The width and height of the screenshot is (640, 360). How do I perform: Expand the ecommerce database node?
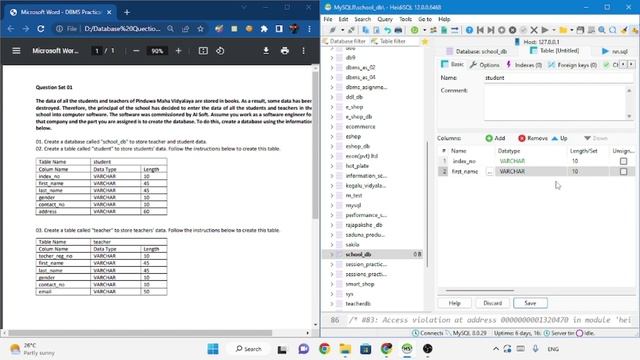click(x=332, y=127)
